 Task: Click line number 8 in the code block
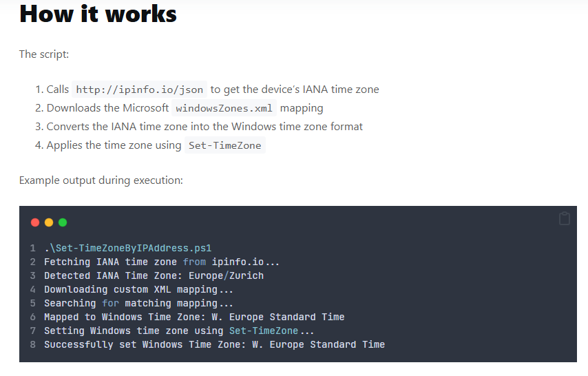pyautogui.click(x=32, y=344)
